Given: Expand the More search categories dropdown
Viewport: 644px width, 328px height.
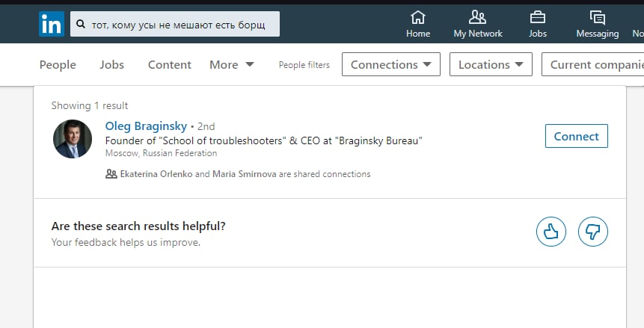Looking at the screenshot, I should point(232,65).
